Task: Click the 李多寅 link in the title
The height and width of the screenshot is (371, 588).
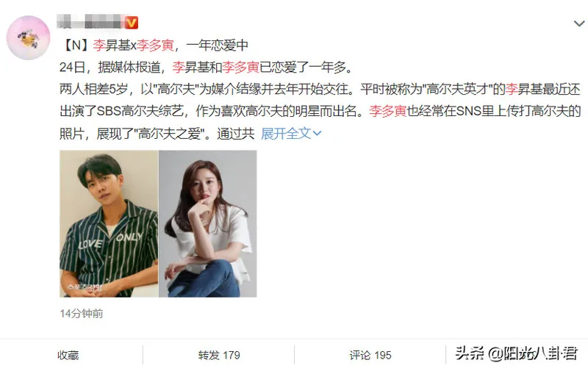Action: point(155,46)
